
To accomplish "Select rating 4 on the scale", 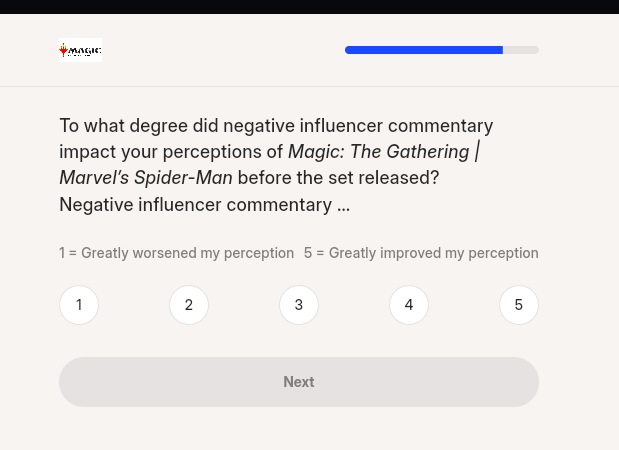I will pyautogui.click(x=409, y=305).
